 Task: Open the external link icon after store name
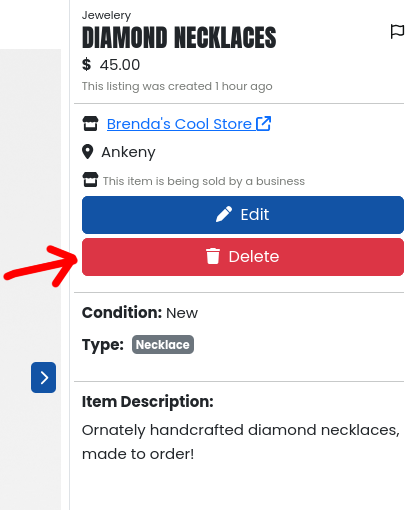coord(263,123)
